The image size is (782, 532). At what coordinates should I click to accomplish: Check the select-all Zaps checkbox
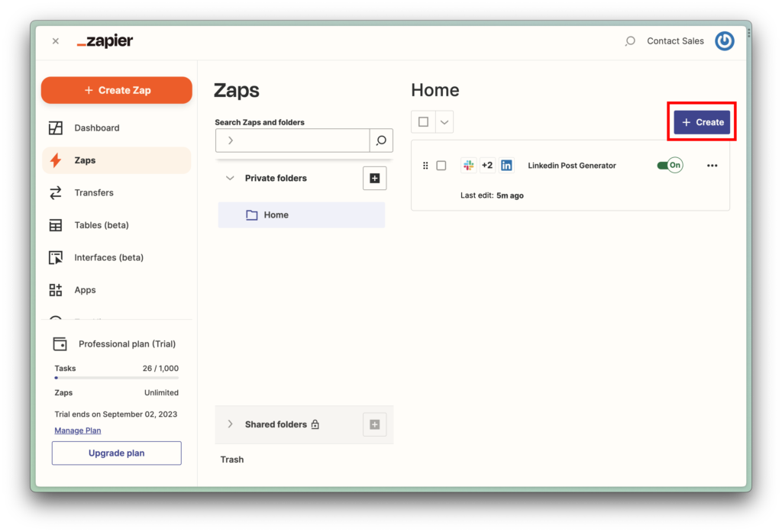[x=423, y=122]
